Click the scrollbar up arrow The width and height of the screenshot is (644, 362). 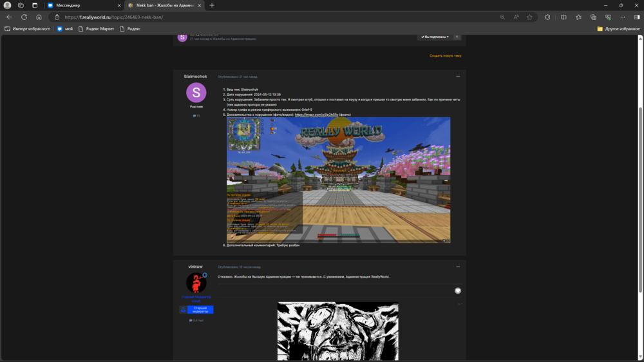point(640,37)
